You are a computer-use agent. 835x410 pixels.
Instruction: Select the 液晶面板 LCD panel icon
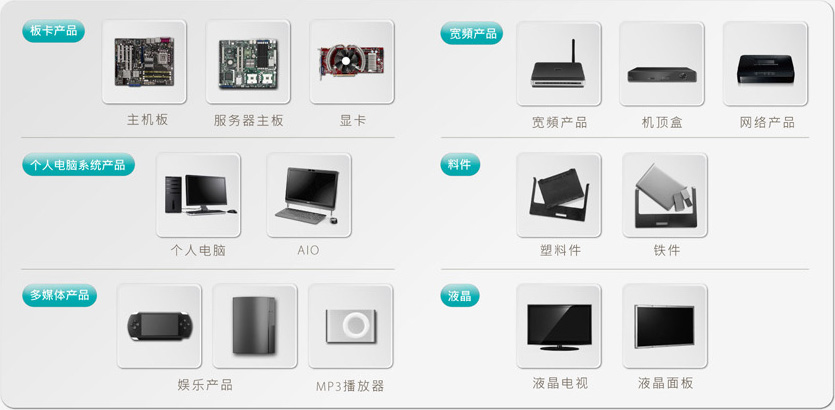pos(665,326)
